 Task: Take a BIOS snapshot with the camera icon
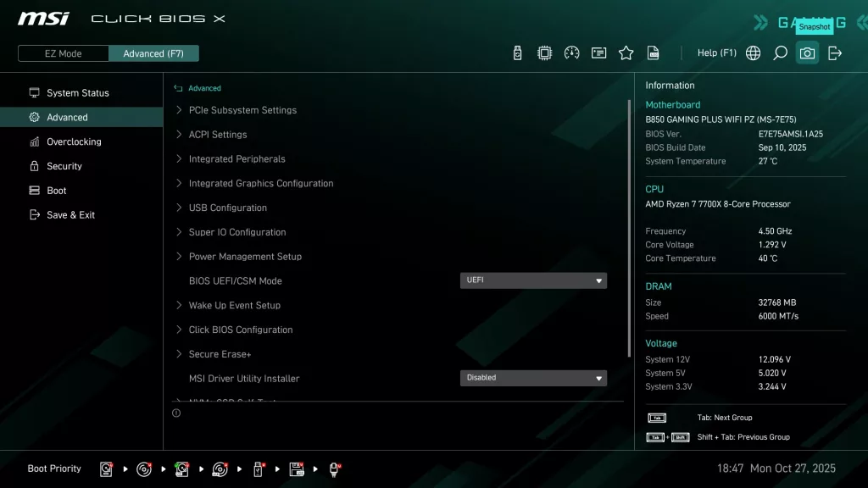coord(807,53)
